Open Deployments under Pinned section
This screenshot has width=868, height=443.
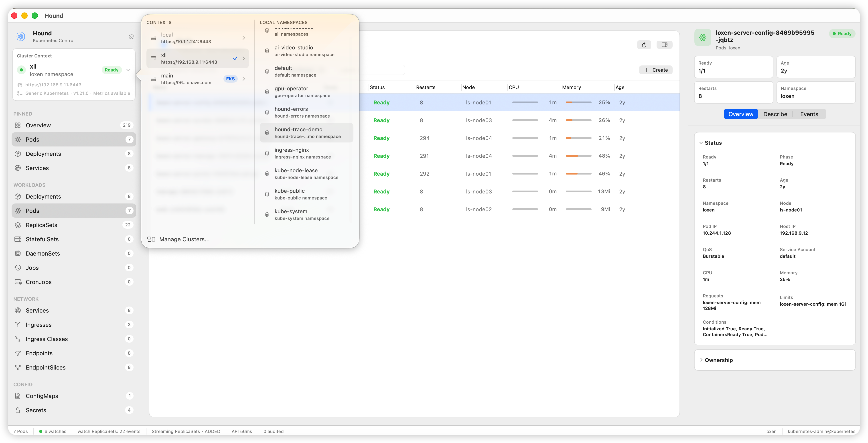pyautogui.click(x=74, y=154)
